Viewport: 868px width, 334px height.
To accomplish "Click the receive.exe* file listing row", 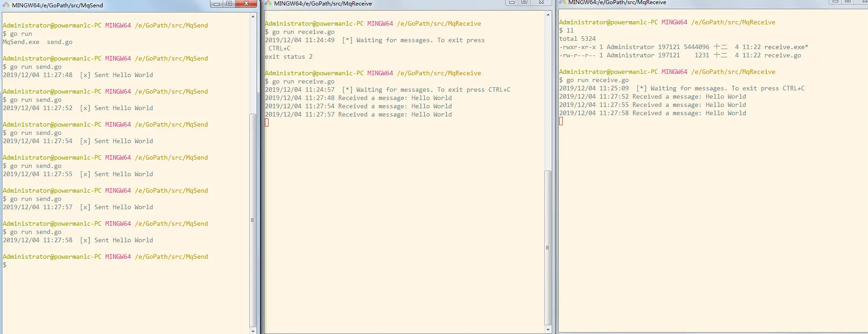I will 684,47.
